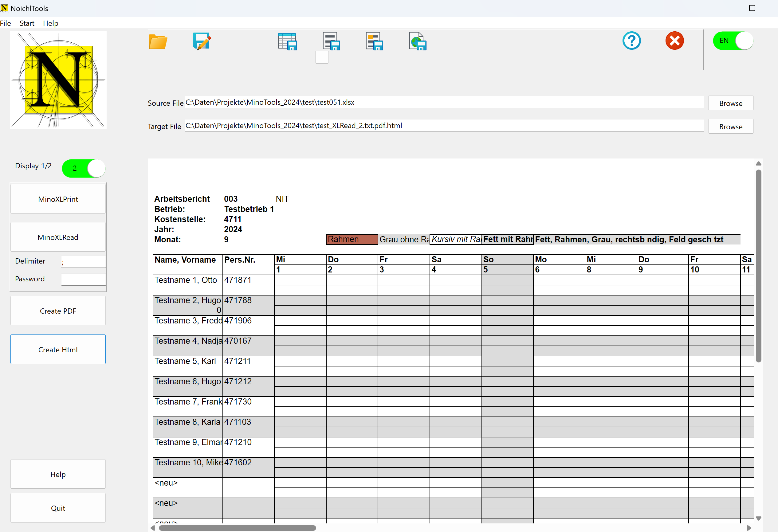Screen dimensions: 778x532
Task: Click the 'Testname 5, Karl' row
Action: 188,366
